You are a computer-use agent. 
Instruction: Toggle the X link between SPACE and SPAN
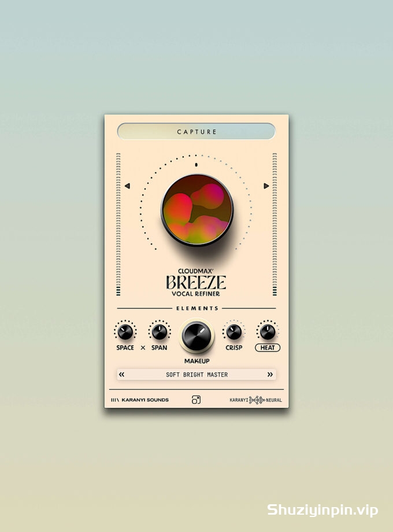[x=143, y=348]
